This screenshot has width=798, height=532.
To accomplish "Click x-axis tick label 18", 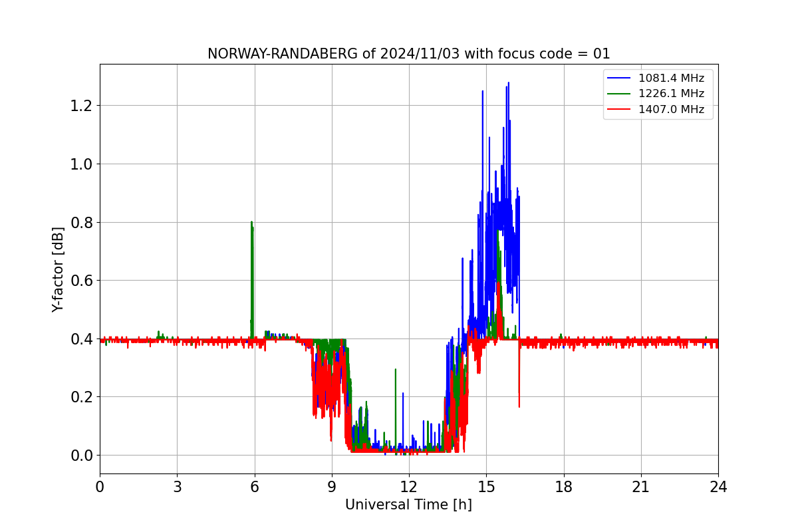I will 564,487.
